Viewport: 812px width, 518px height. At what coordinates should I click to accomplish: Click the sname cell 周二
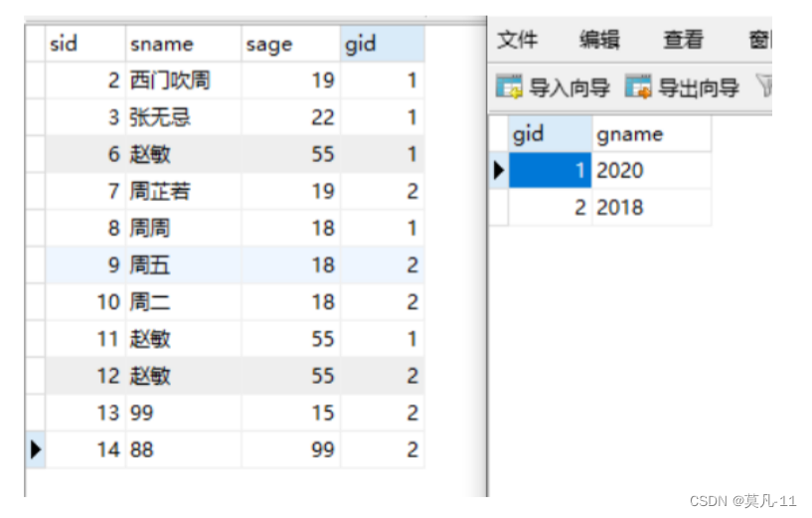coord(183,302)
